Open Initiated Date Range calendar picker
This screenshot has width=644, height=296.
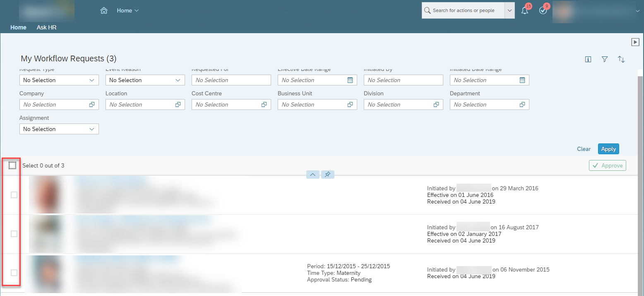(522, 80)
